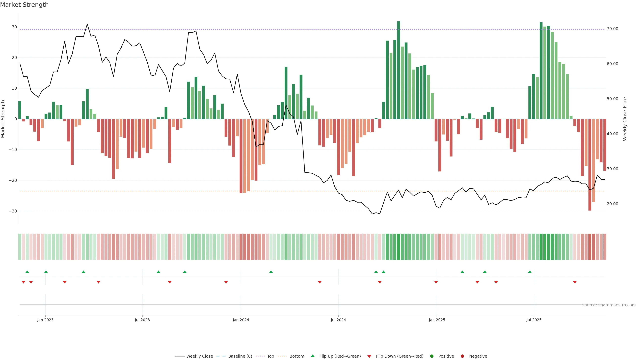644x362 pixels.
Task: Click the Jan 2024 x-axis label
Action: tap(241, 320)
